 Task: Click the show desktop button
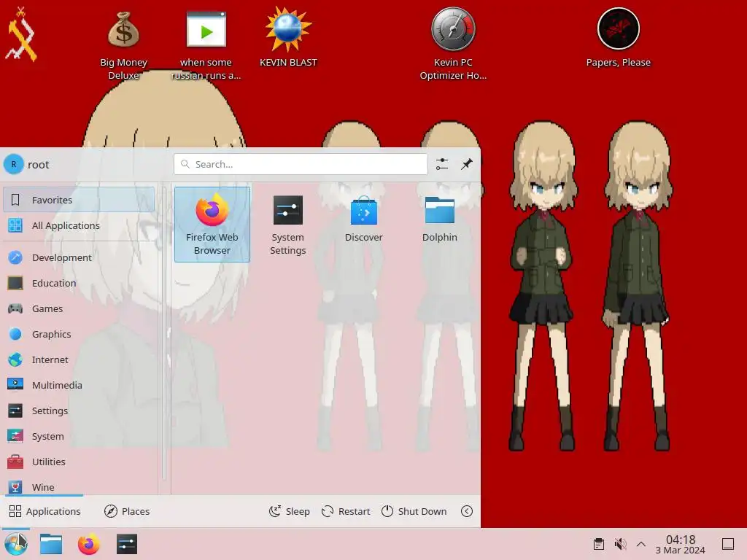coord(728,544)
